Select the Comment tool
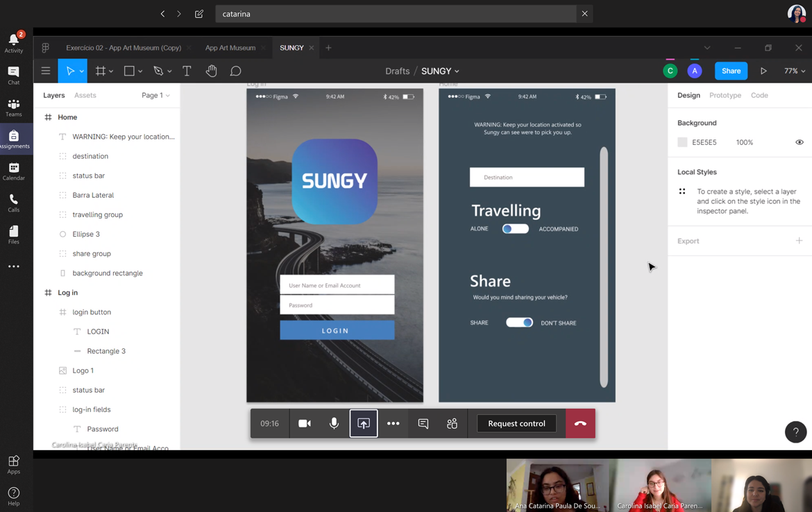Image resolution: width=812 pixels, height=512 pixels. coord(235,71)
